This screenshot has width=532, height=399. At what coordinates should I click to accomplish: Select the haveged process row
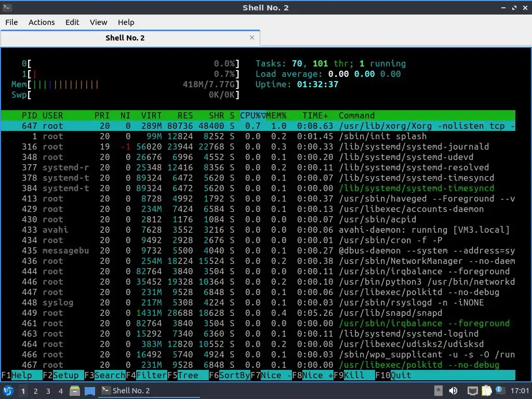point(258,198)
